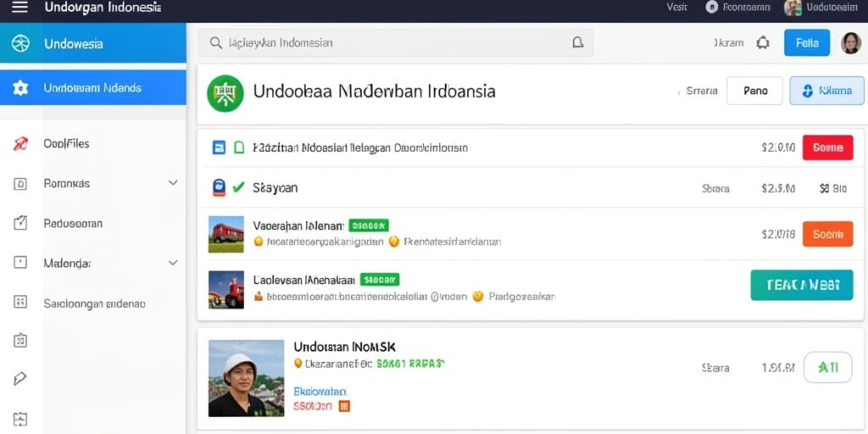Toggle the green checkmark beside Skayoan
The height and width of the screenshot is (434, 868).
(x=238, y=187)
